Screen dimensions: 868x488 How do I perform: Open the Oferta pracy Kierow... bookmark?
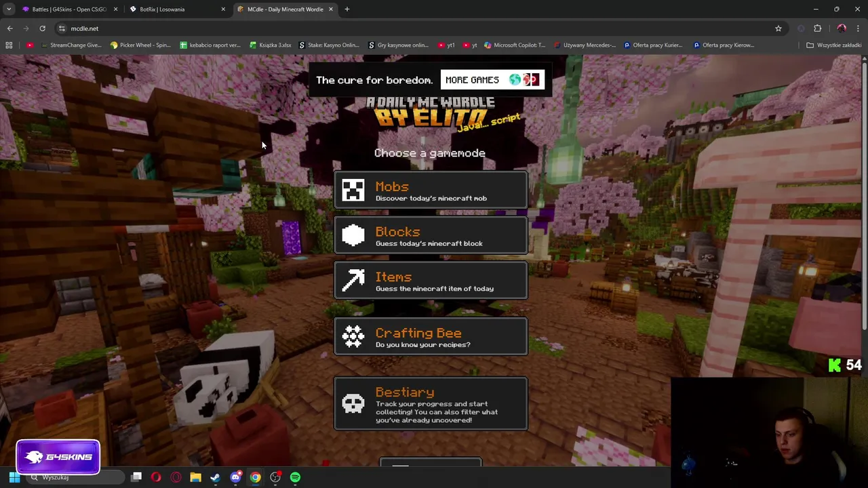click(724, 45)
